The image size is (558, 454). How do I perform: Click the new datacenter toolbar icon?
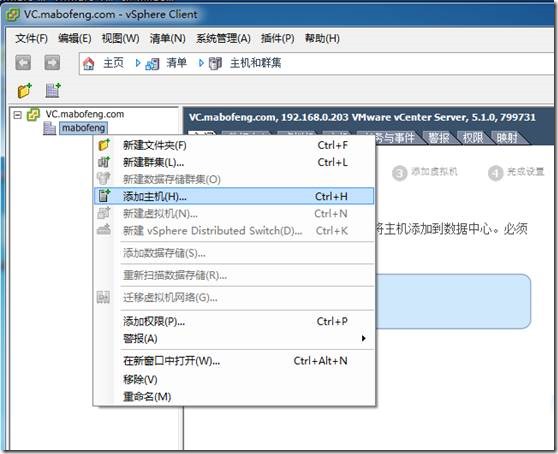[53, 90]
